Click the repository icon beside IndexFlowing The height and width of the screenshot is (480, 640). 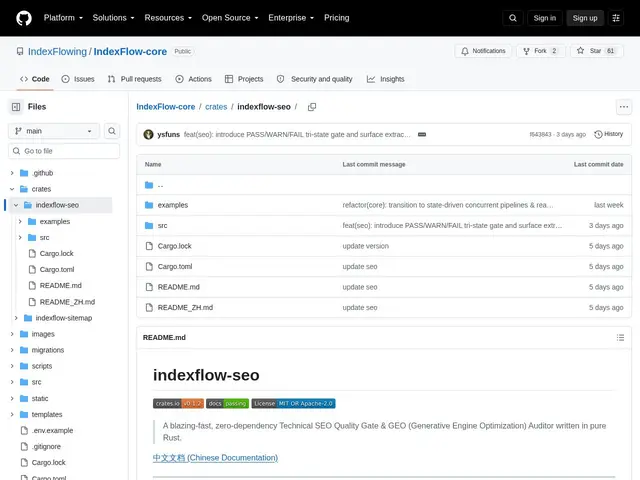pos(20,51)
